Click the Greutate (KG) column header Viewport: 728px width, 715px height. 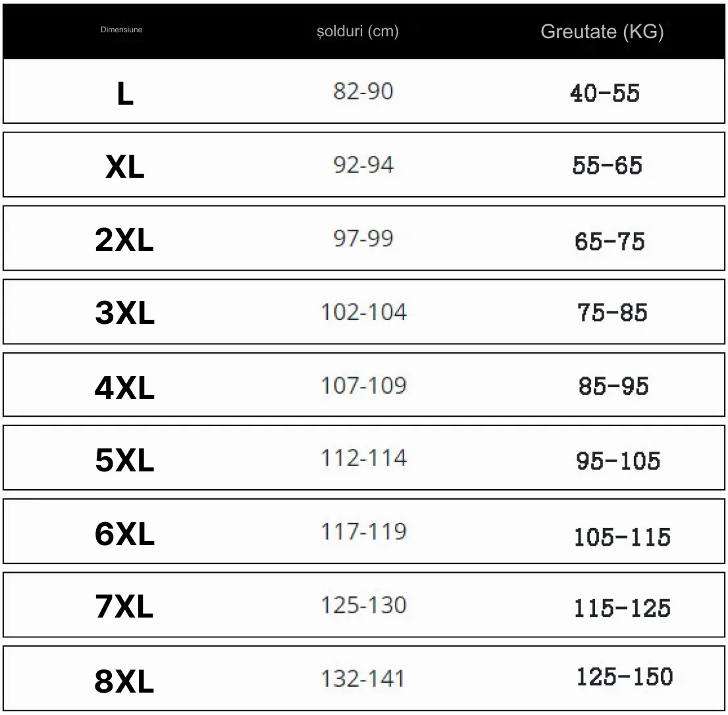tap(602, 32)
